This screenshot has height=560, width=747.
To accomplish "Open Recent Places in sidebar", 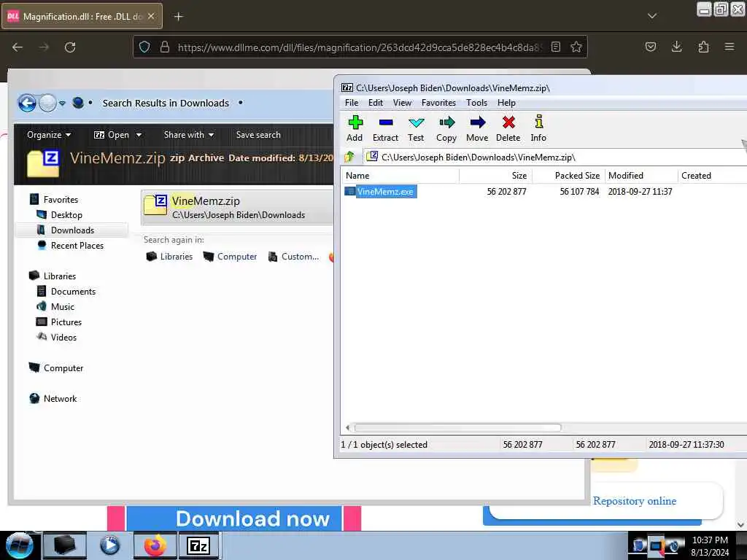I will tap(77, 245).
